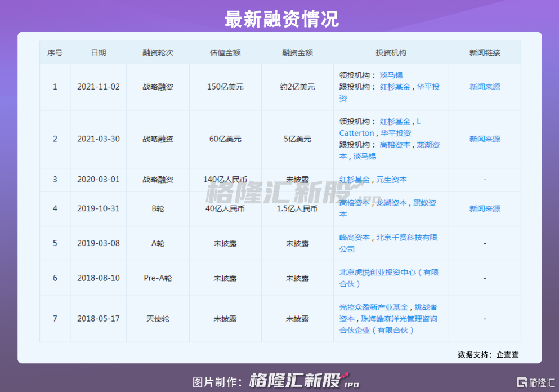Image resolution: width=559 pixels, height=392 pixels.
Task: Click 龙湖资本 link in the B轮 row
Action: tap(391, 203)
